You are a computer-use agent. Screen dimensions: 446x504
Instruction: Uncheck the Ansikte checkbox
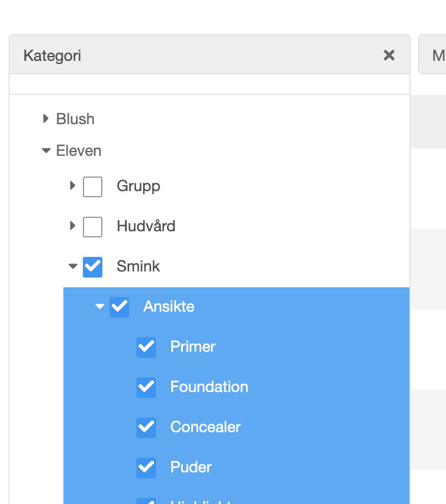[119, 307]
